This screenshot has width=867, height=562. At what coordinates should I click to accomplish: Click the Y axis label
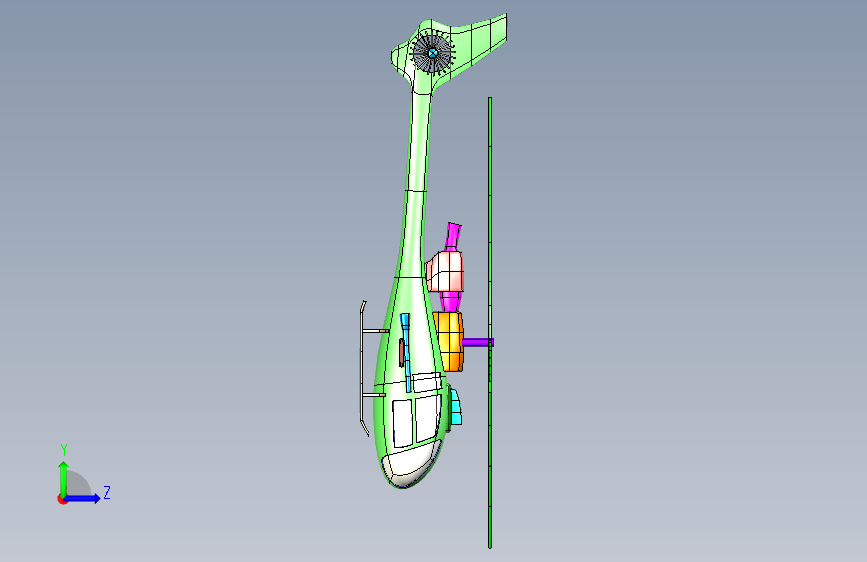64,450
